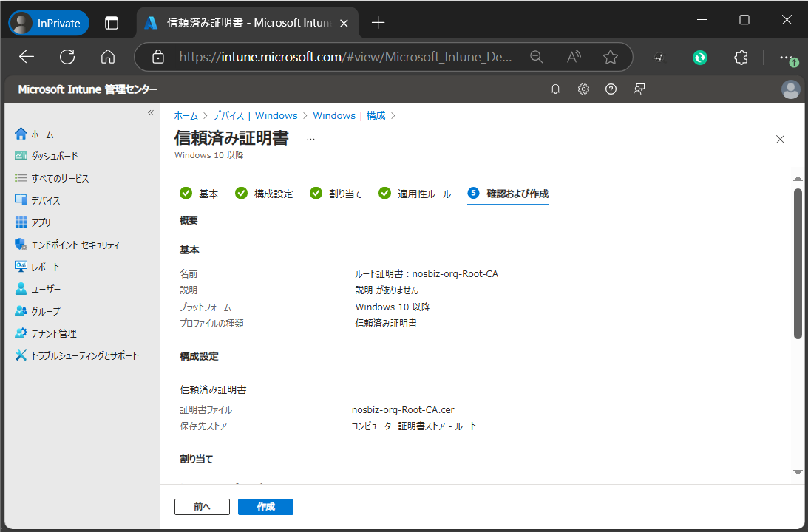Click the vertical scrollbar thumb
Image resolution: width=808 pixels, height=532 pixels.
798,263
